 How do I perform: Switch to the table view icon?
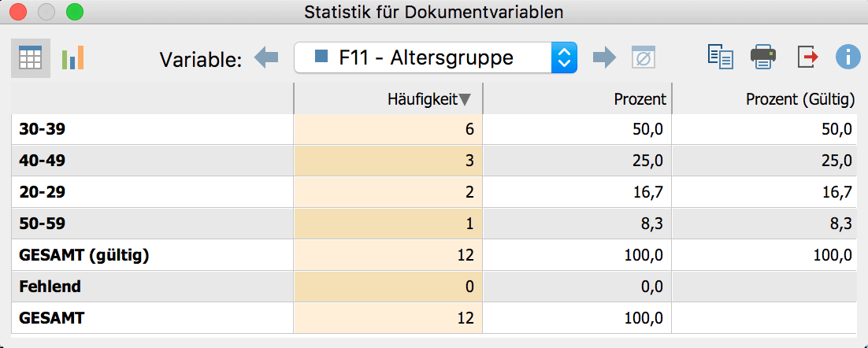(31, 58)
